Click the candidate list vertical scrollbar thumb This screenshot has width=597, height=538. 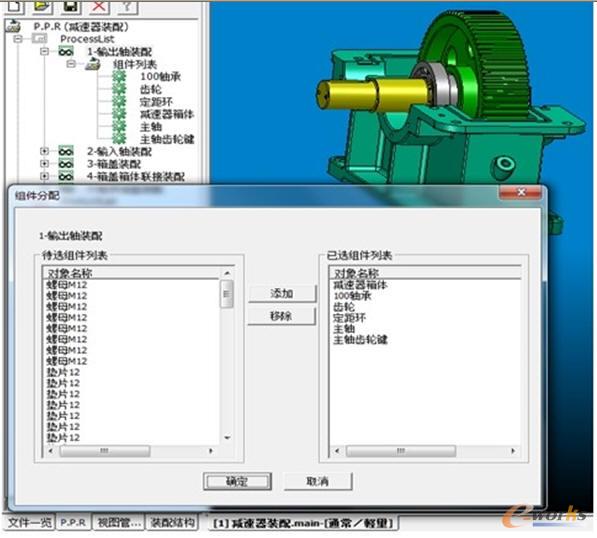click(x=227, y=294)
